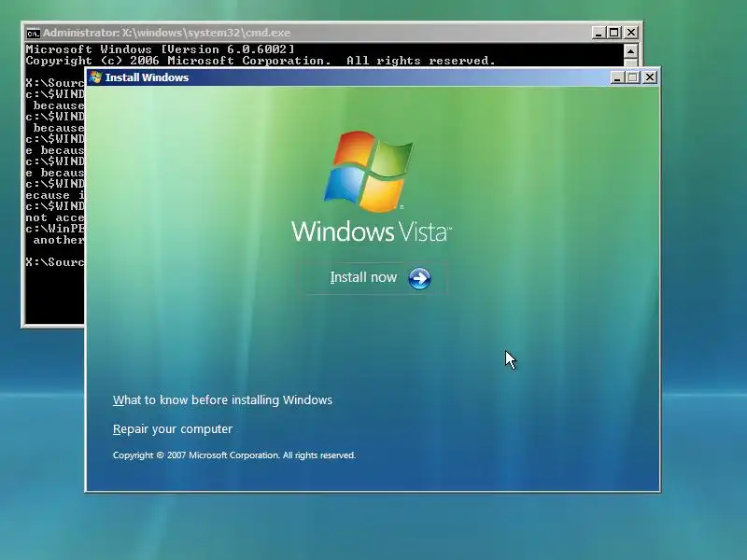
Task: Close the cmd.exe Administrator window
Action: [631, 33]
